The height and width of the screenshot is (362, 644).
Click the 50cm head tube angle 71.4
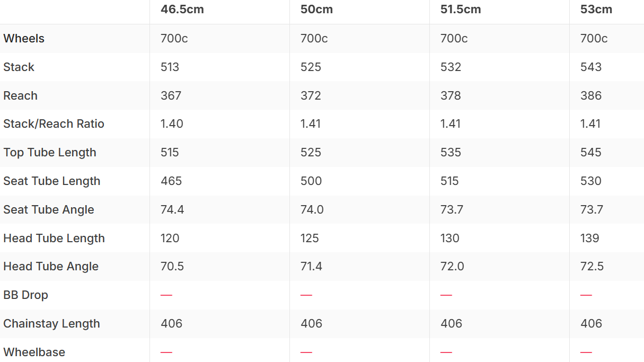pos(311,267)
